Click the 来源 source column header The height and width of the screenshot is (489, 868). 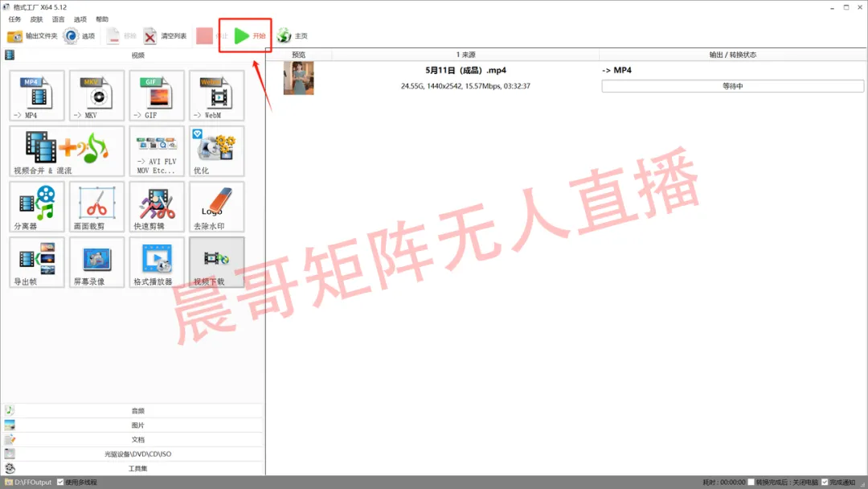pyautogui.click(x=465, y=55)
